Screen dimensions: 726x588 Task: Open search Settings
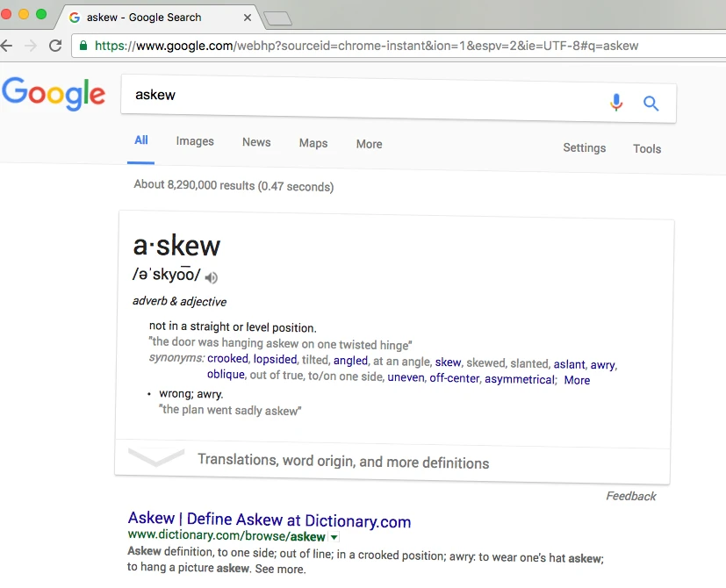click(585, 147)
